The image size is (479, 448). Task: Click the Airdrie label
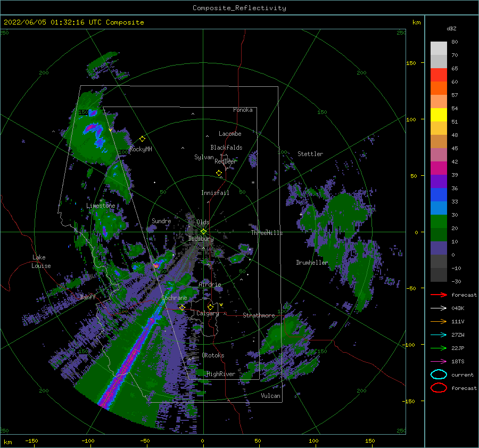point(210,284)
